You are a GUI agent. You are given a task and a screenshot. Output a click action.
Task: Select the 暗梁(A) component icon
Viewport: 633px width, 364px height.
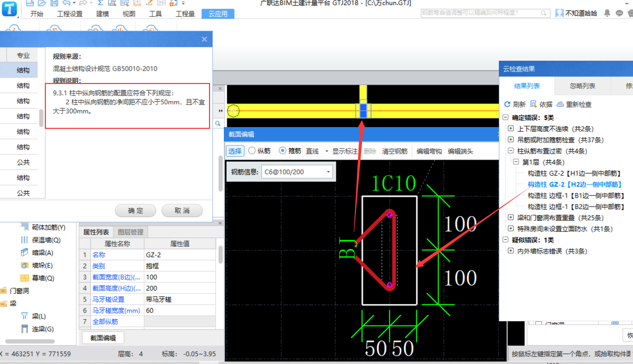click(24, 252)
